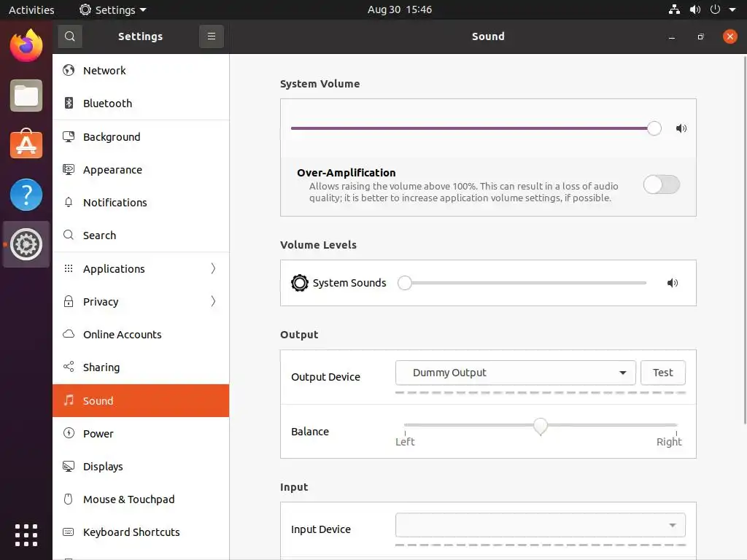The image size is (747, 560).
Task: Expand the Applications settings section
Action: (141, 268)
